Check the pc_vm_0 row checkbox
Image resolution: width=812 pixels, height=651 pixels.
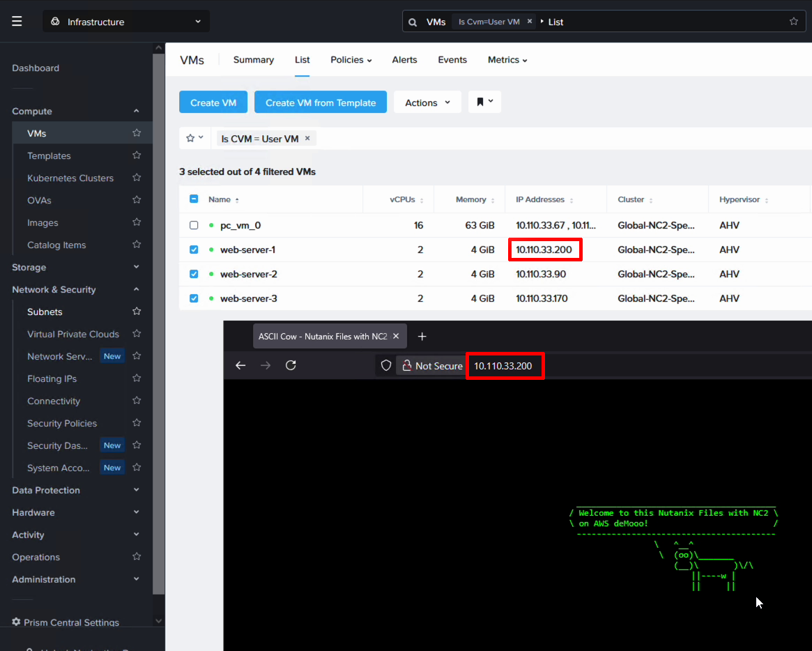click(x=194, y=225)
